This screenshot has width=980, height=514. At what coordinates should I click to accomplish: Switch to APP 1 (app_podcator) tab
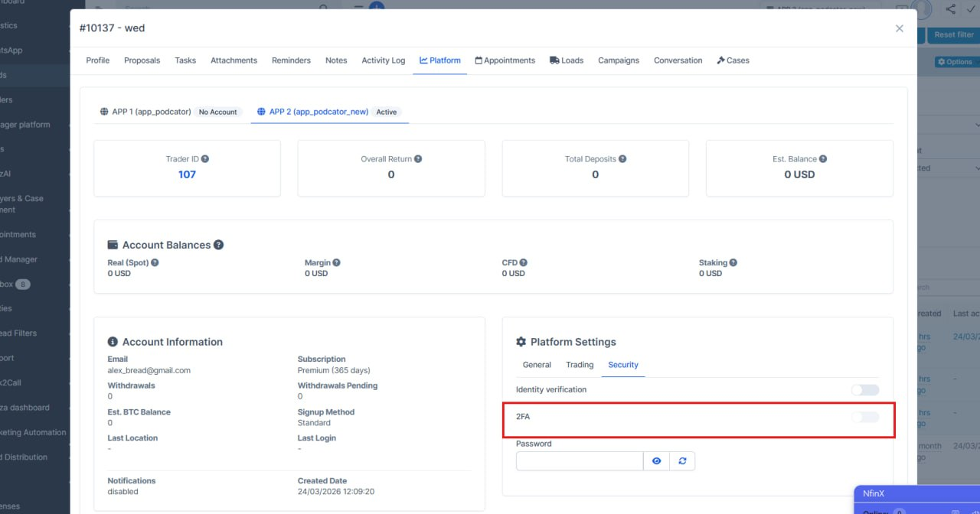[x=145, y=112]
